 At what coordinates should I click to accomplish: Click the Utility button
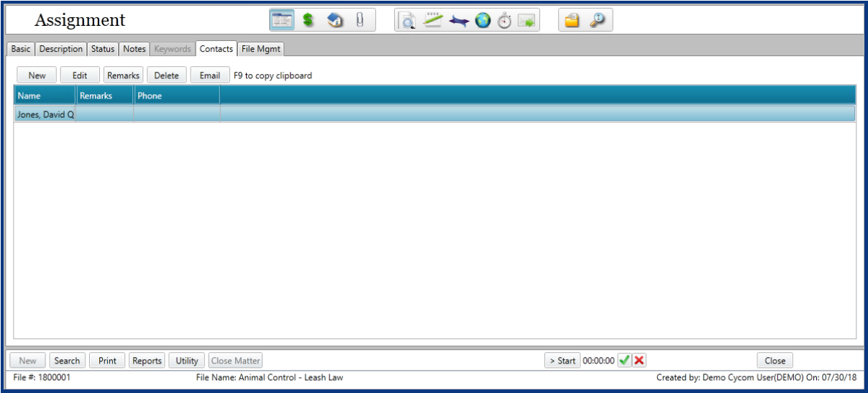click(187, 361)
